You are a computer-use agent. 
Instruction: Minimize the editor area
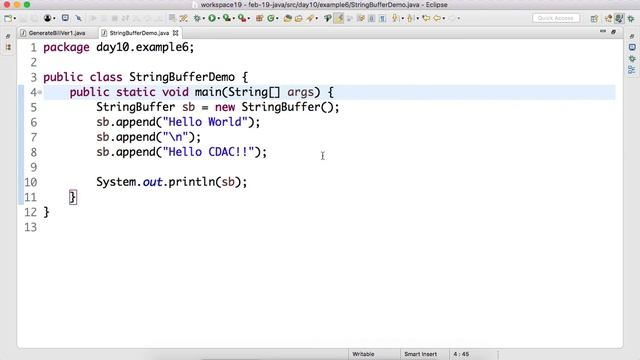pyautogui.click(x=603, y=31)
